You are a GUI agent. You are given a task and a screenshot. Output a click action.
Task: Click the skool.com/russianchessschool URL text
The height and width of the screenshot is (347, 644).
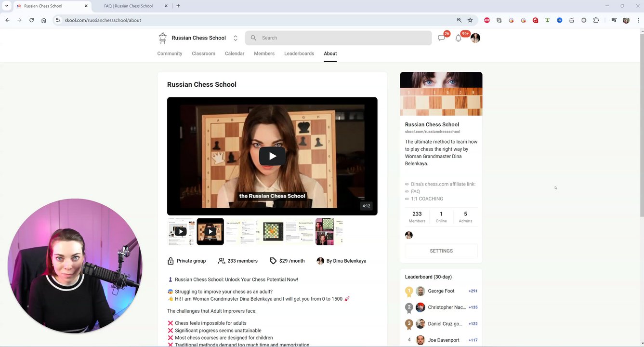(433, 132)
